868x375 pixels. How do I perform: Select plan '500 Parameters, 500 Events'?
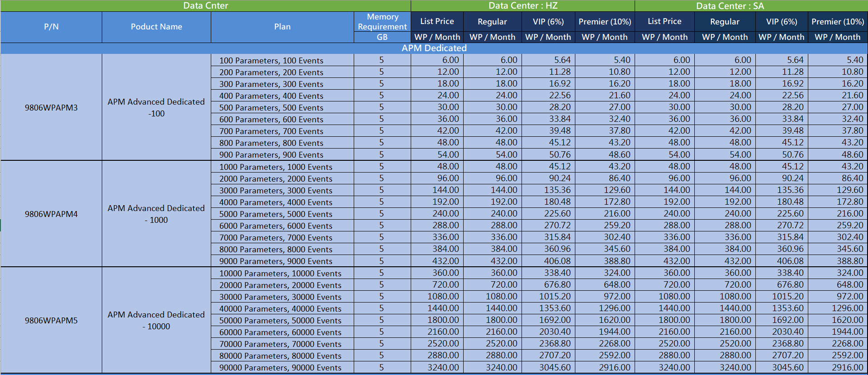(282, 107)
